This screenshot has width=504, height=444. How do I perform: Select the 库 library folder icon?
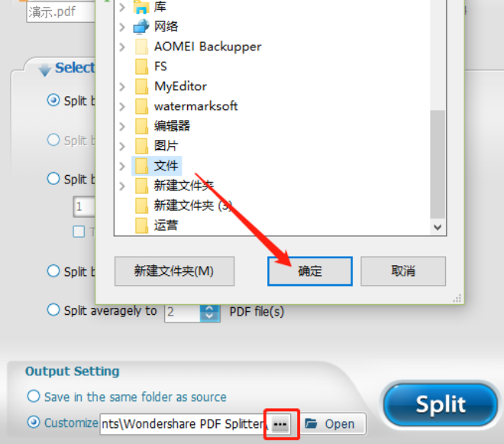(x=141, y=7)
